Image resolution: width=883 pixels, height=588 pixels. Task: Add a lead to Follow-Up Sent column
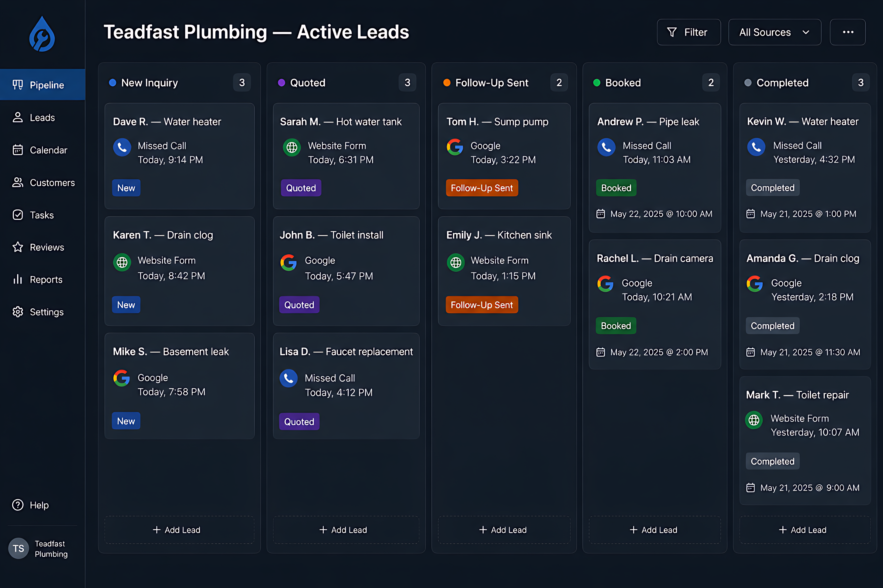(x=504, y=530)
